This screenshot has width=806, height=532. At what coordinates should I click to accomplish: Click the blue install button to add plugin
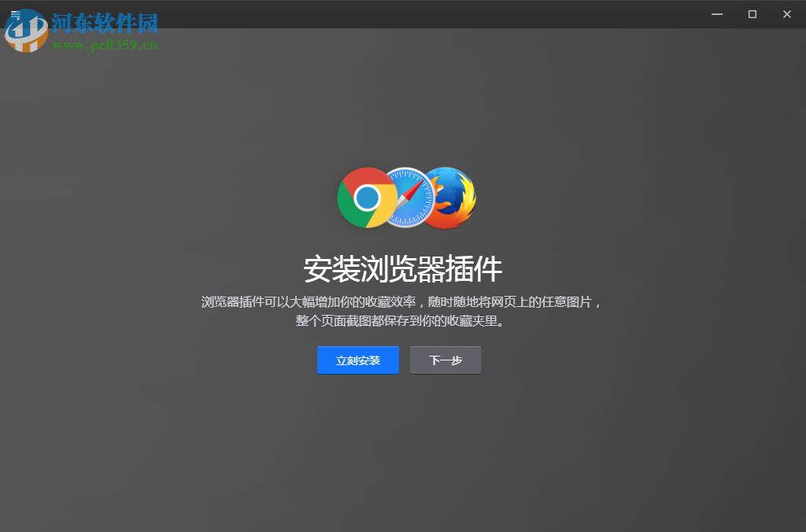tap(357, 360)
